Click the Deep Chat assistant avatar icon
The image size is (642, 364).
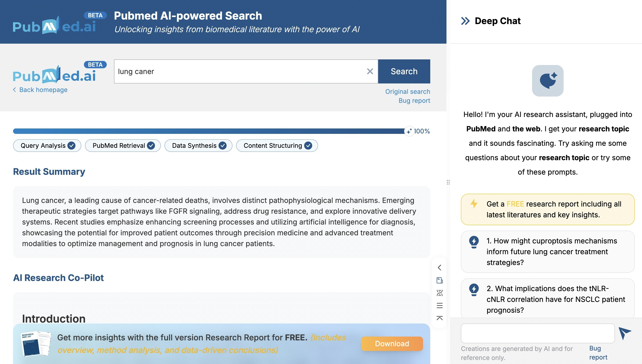(548, 81)
